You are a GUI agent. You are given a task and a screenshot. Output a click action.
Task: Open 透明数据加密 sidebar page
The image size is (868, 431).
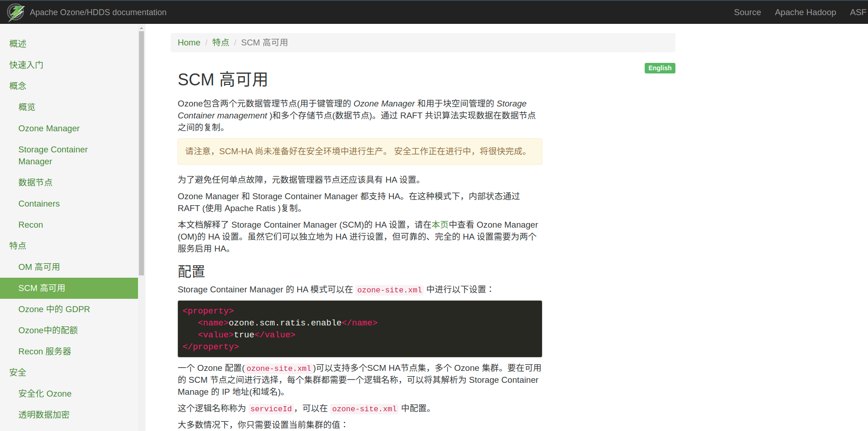[44, 414]
